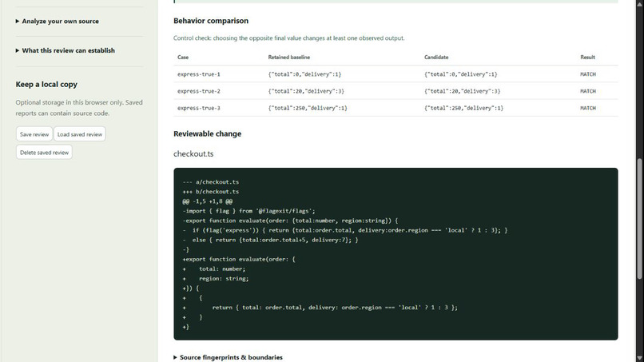
Task: Click the Save review button
Action: click(34, 134)
